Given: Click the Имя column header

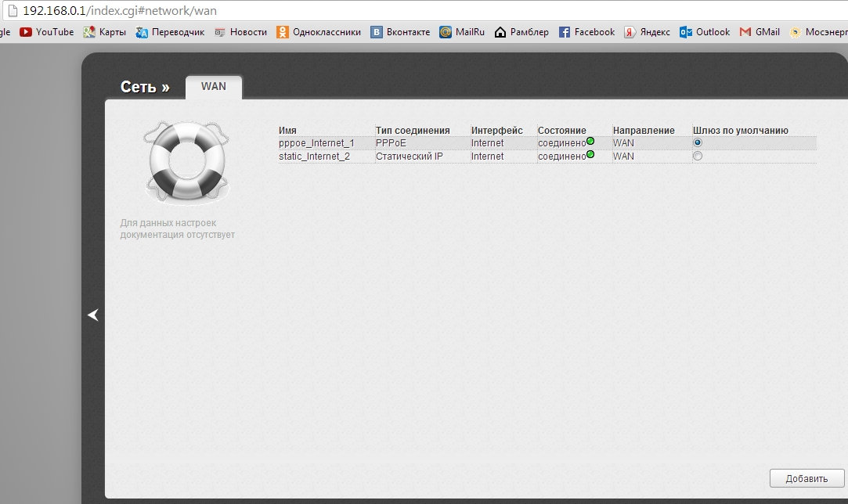Looking at the screenshot, I should (x=287, y=131).
